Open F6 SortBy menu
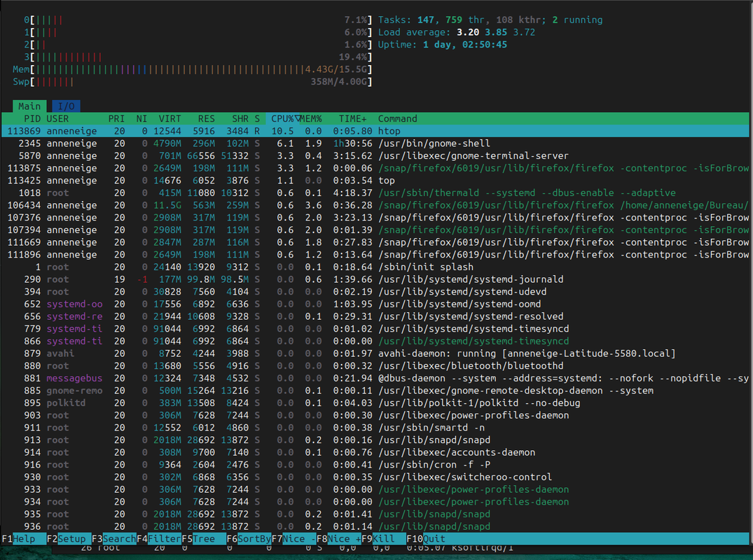753x560 pixels. point(249,539)
